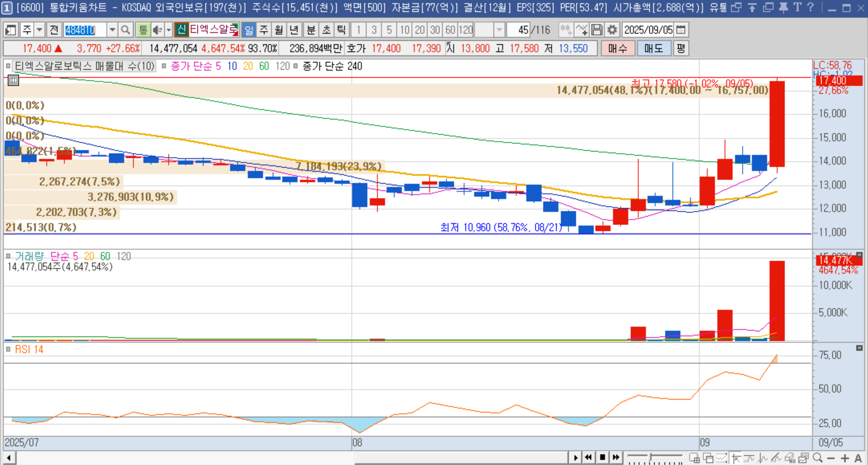Open the stock search magnifier
This screenshot has width=868, height=465.
point(125,30)
